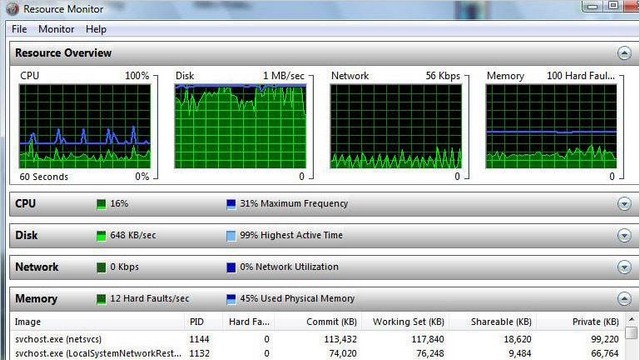The height and width of the screenshot is (360, 640).
Task: Open the Monitor menu
Action: coord(56,29)
